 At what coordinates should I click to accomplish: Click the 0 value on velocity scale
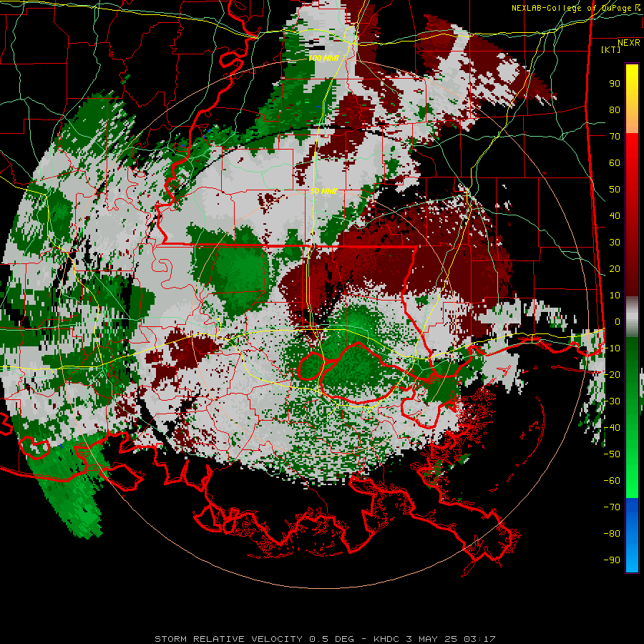(618, 322)
